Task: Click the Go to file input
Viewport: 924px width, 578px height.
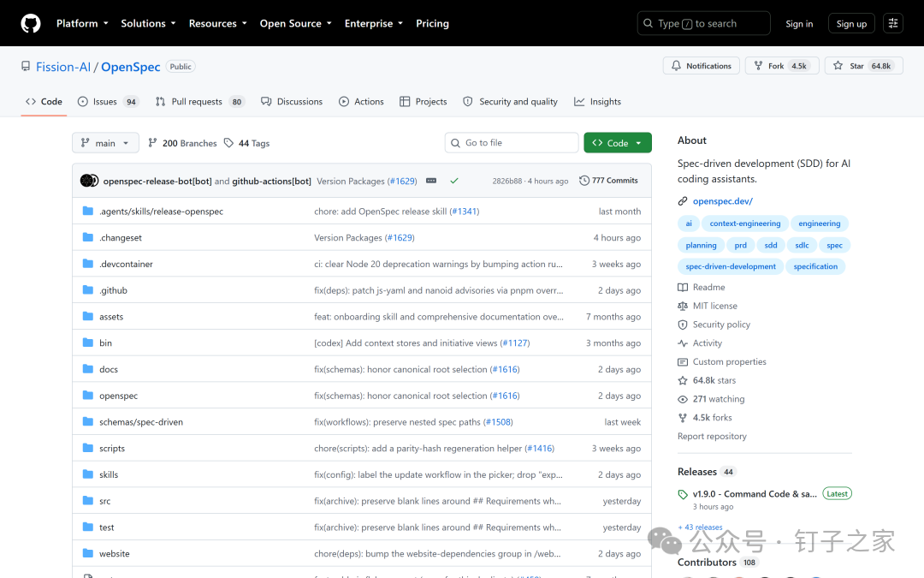Action: pos(512,143)
